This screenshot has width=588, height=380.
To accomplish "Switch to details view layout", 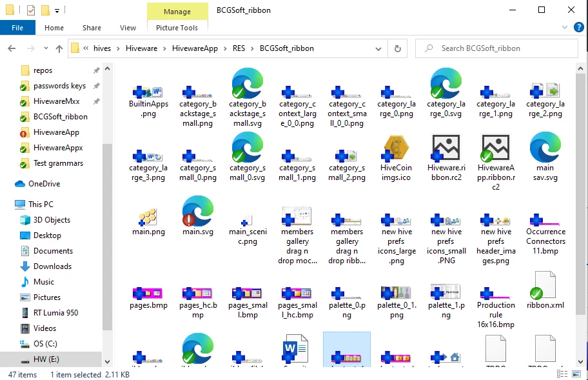I will coord(562,374).
